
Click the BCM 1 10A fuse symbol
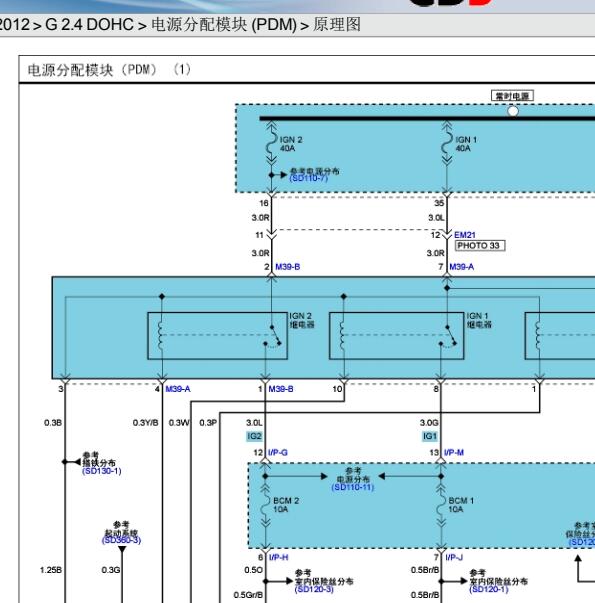pos(441,505)
